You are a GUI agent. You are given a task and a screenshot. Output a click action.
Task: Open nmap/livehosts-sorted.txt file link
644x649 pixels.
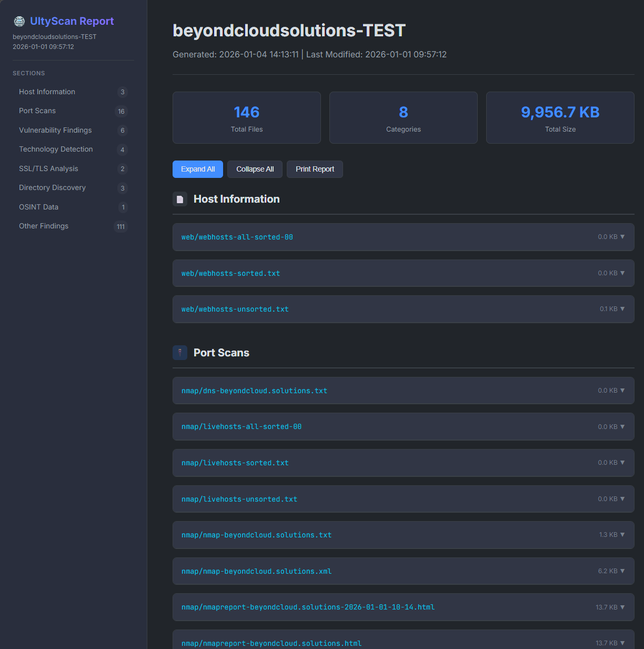coord(235,463)
